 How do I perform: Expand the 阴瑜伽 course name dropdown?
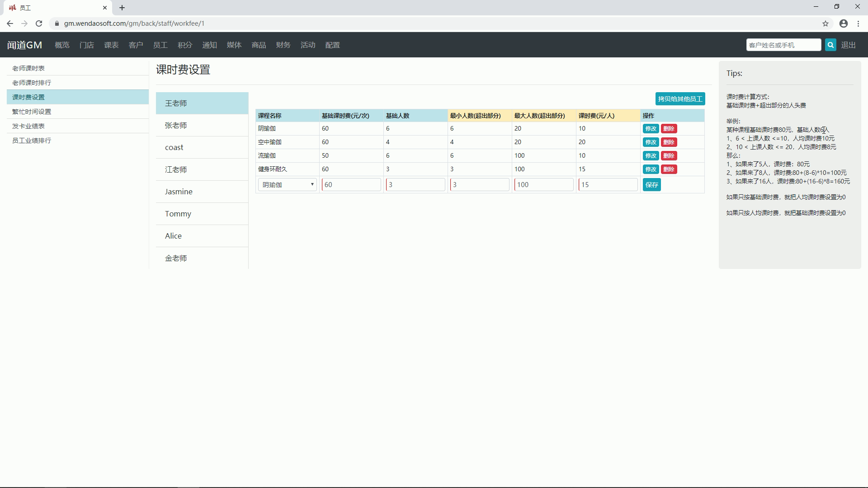(x=288, y=185)
